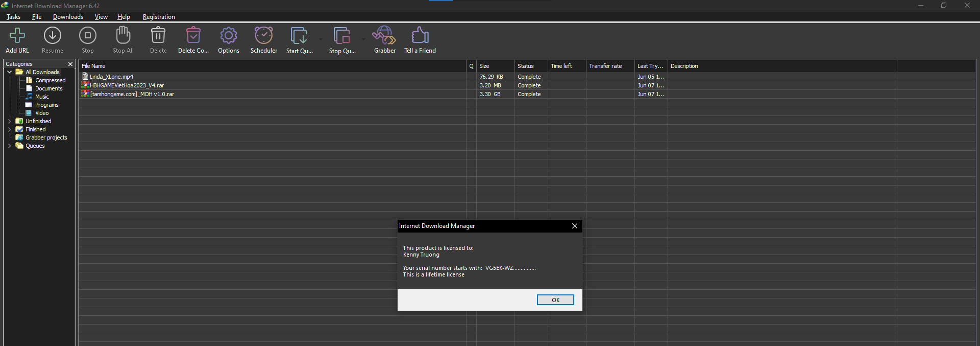Open the View menu
This screenshot has height=346, width=980.
pos(101,17)
